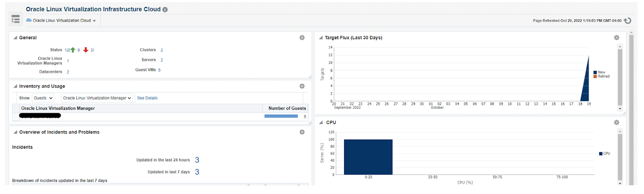Open General panel gear settings
Viewport: 644px width, 194px height.
[x=302, y=37]
